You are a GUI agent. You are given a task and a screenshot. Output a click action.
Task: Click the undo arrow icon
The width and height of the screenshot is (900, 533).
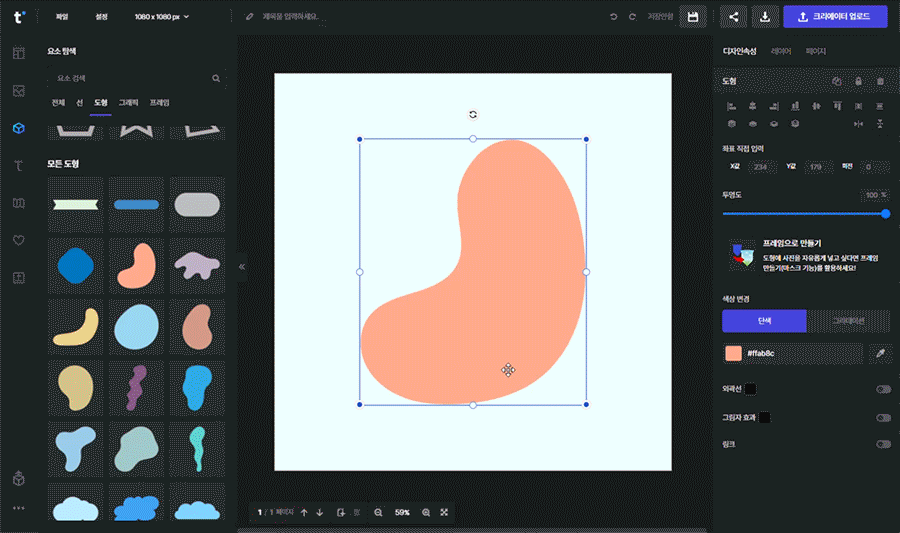[x=614, y=17]
